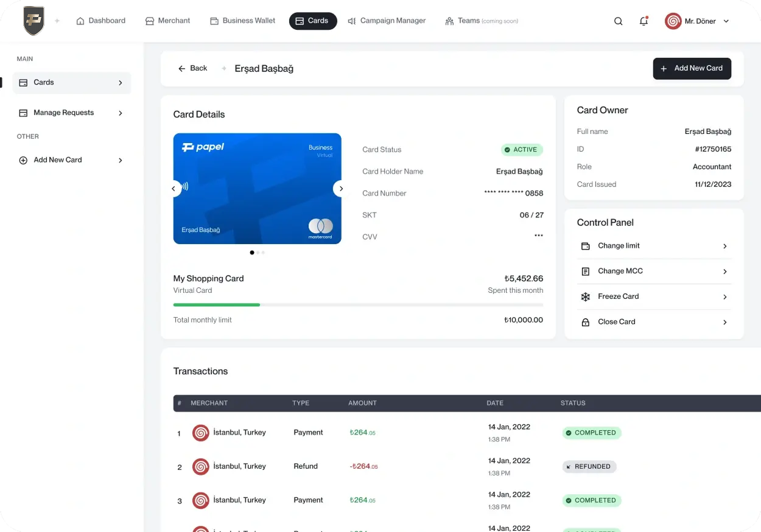Click the Close Card lock icon
The image size is (761, 532).
pyautogui.click(x=585, y=322)
